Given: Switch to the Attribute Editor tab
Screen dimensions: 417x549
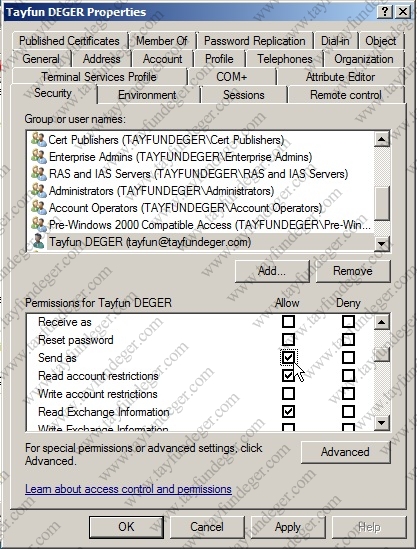Looking at the screenshot, I should pyautogui.click(x=340, y=77).
